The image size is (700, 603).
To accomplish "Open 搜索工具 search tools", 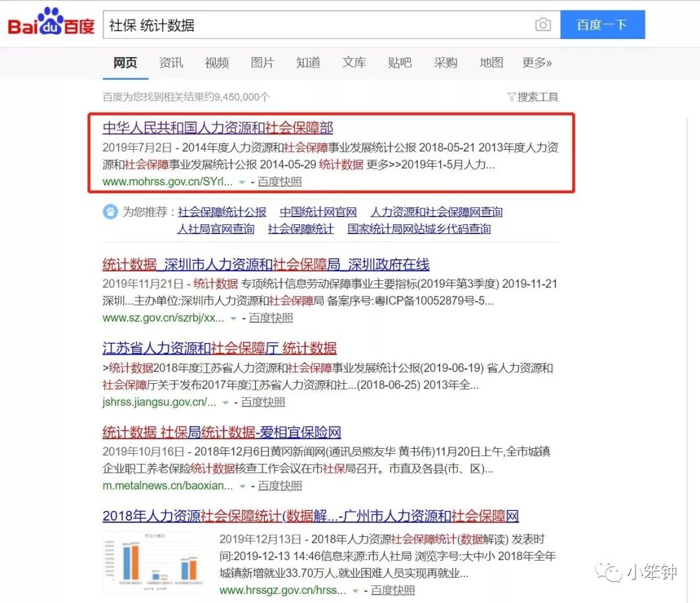I will point(533,97).
